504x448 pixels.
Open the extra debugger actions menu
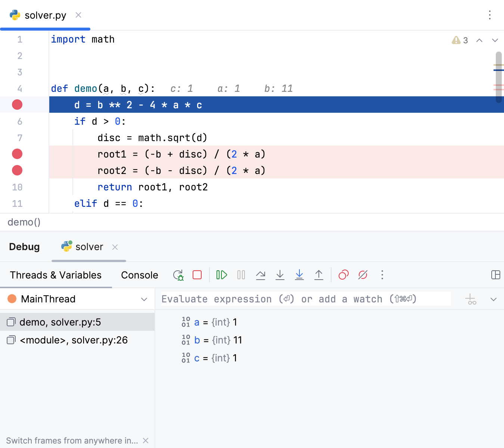[x=382, y=275]
